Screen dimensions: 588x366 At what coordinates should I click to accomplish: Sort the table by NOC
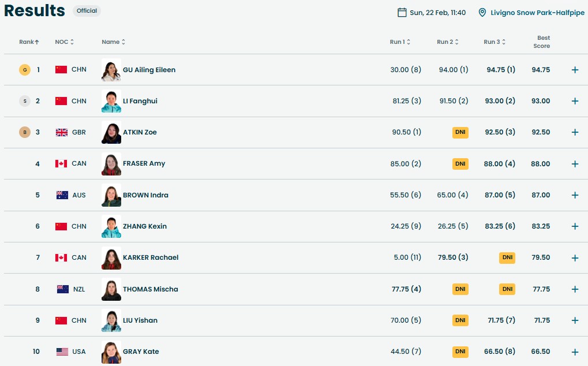pyautogui.click(x=64, y=42)
